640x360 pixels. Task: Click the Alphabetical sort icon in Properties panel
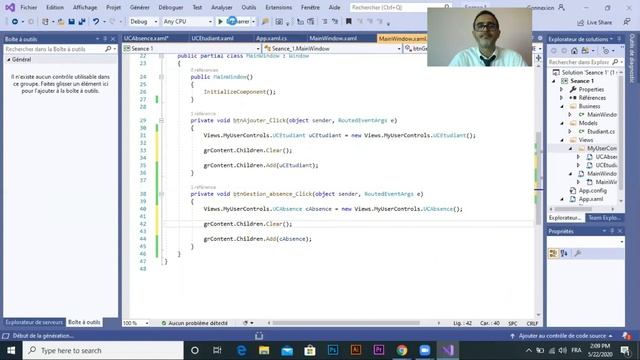tap(564, 253)
